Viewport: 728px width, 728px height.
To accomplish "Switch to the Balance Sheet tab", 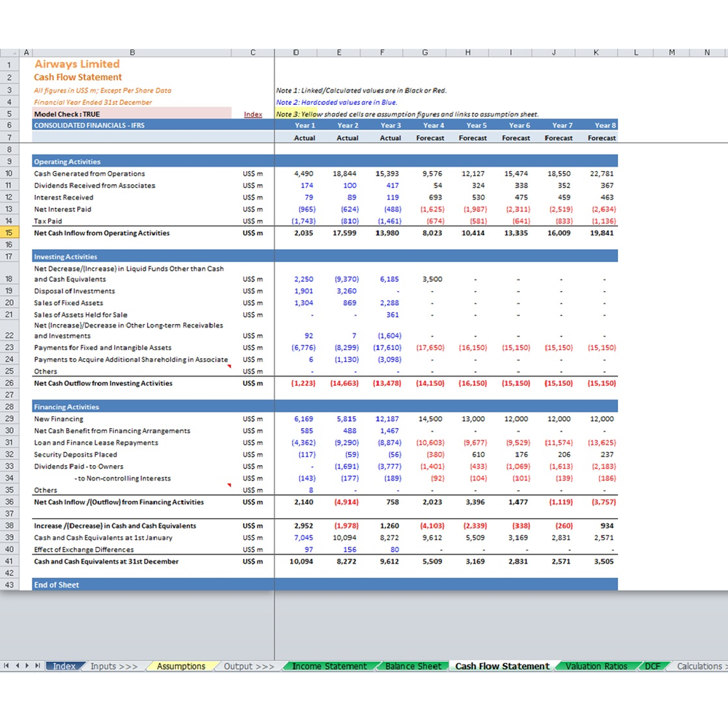I will pyautogui.click(x=414, y=666).
